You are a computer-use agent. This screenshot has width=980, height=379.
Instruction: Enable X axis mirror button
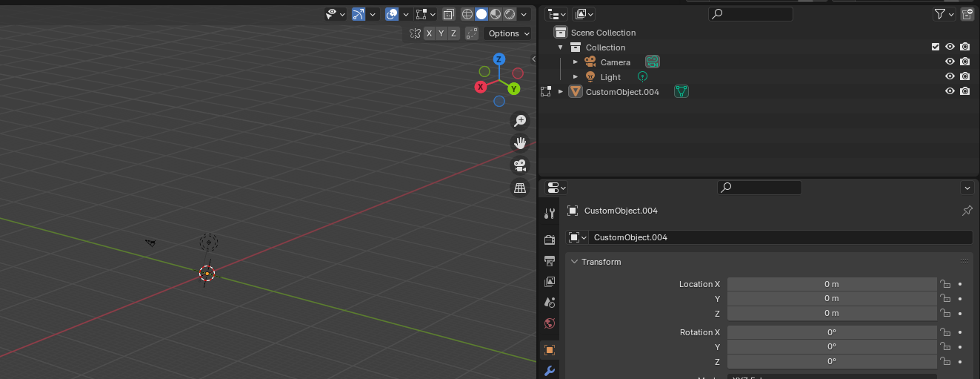429,33
